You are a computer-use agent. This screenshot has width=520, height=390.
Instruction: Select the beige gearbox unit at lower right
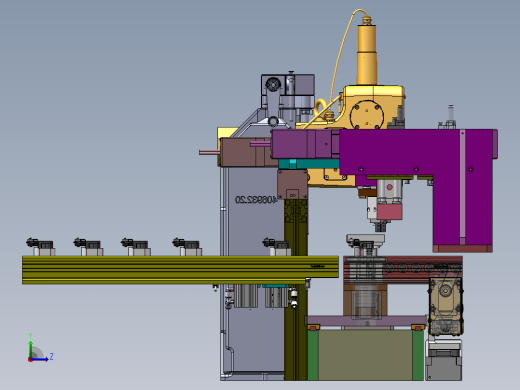tap(446, 306)
